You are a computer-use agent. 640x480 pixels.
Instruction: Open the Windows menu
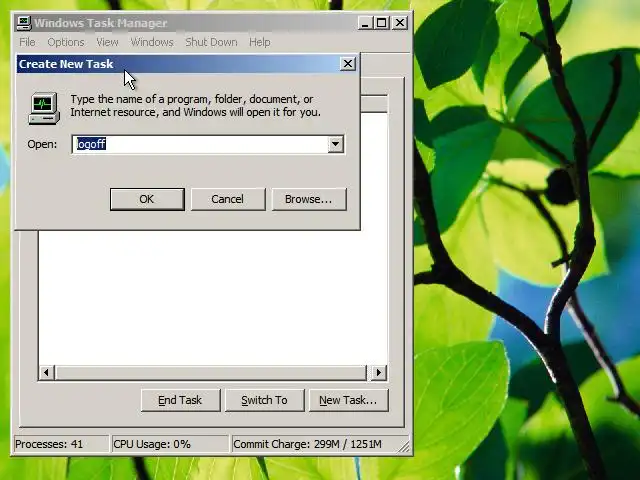coord(152,42)
